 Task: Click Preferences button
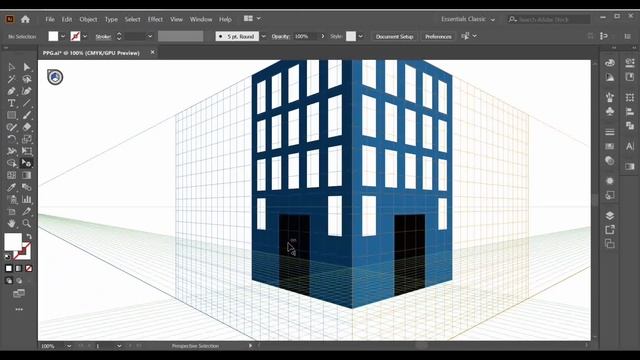[x=438, y=36]
